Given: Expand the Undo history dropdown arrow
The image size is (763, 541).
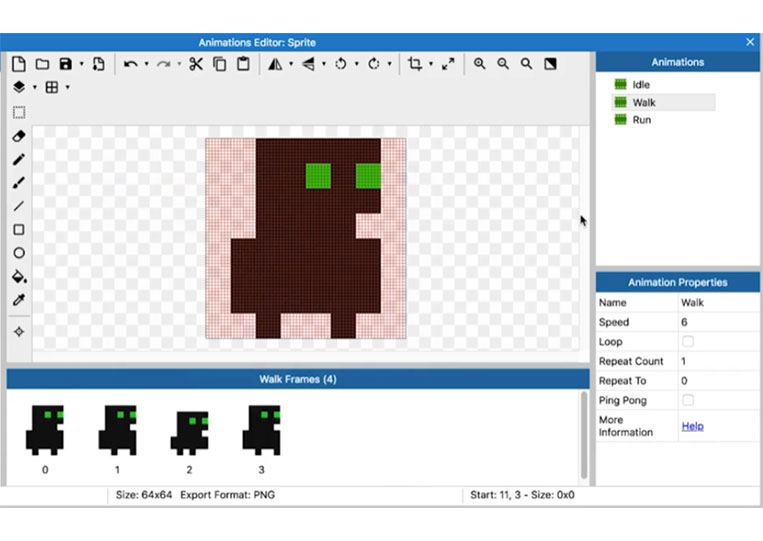Looking at the screenshot, I should coord(146,64).
